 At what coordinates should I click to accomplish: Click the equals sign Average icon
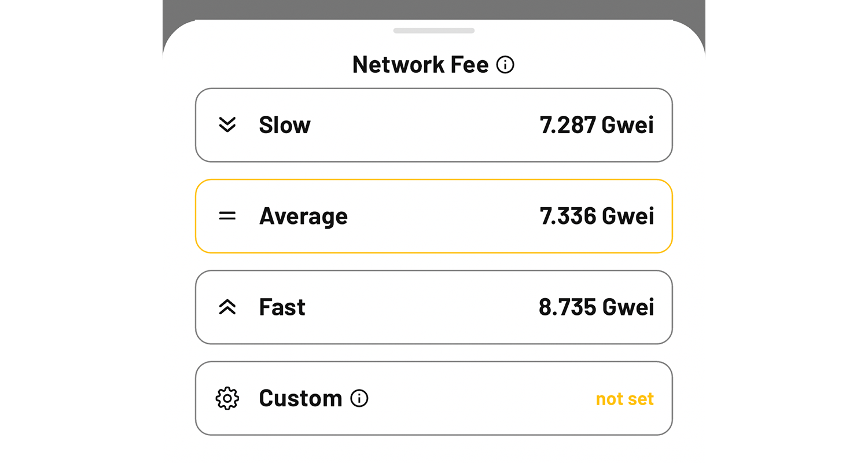point(227,216)
